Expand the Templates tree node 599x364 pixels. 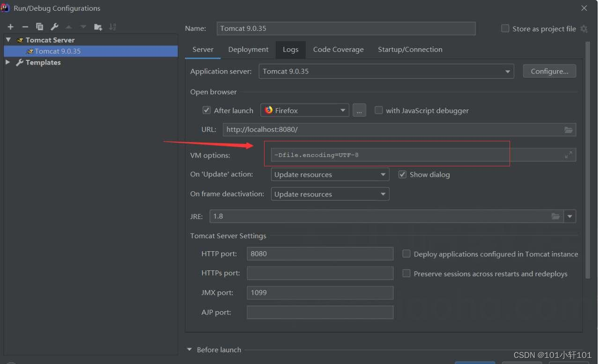point(8,62)
